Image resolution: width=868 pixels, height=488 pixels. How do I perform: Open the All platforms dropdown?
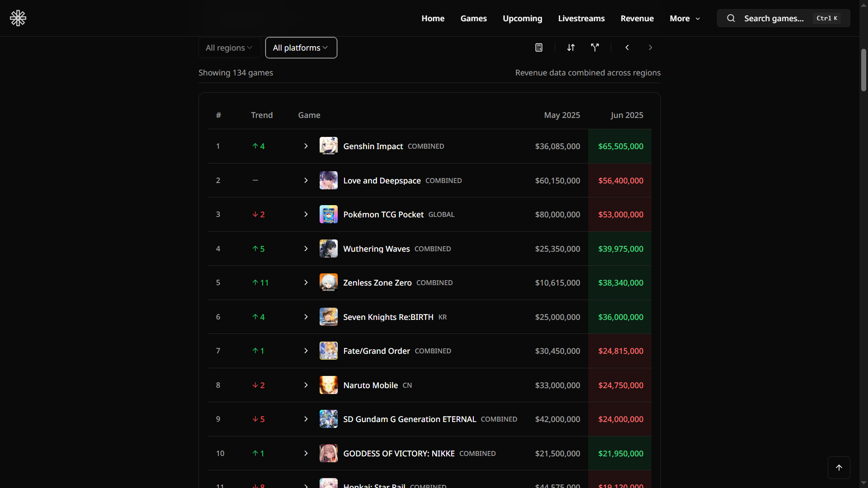(301, 47)
